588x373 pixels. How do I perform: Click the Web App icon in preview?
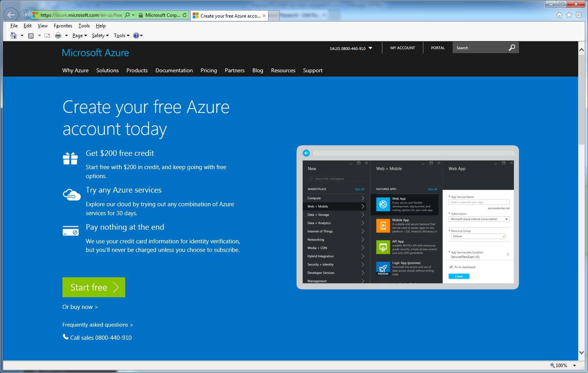(x=383, y=204)
